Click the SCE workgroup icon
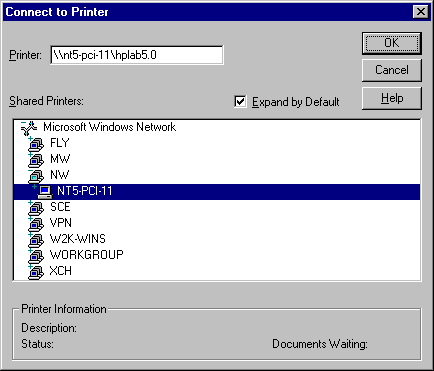Screen dimensions: 434x371 [x=37, y=208]
